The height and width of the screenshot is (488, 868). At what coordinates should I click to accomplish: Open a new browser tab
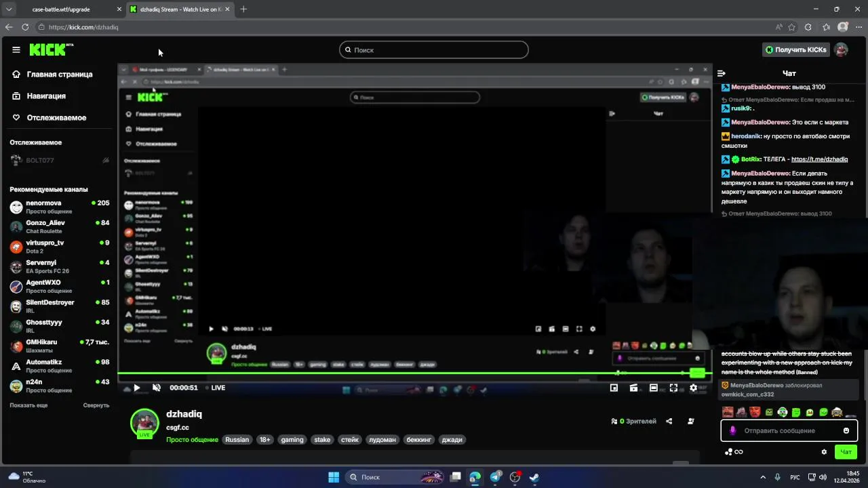(x=243, y=9)
